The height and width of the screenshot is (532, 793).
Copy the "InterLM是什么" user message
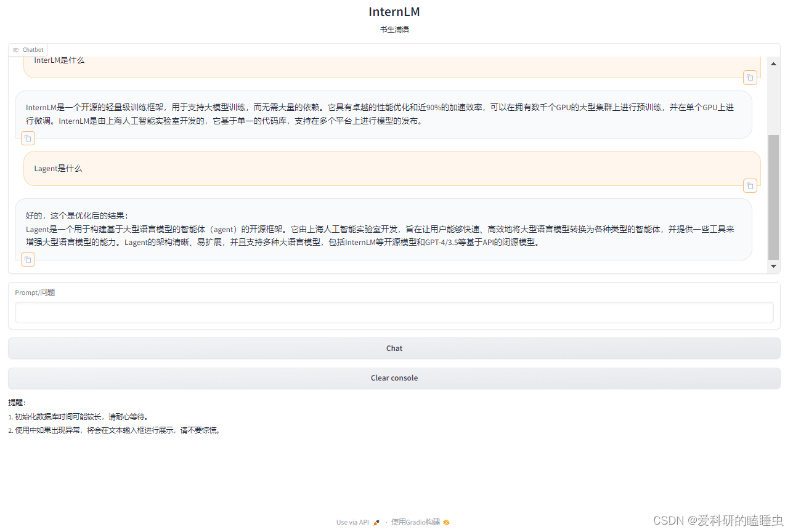click(x=750, y=77)
